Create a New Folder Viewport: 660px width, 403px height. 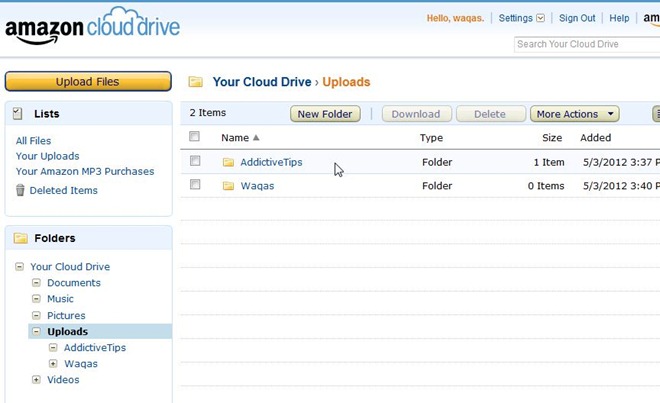[x=325, y=114]
